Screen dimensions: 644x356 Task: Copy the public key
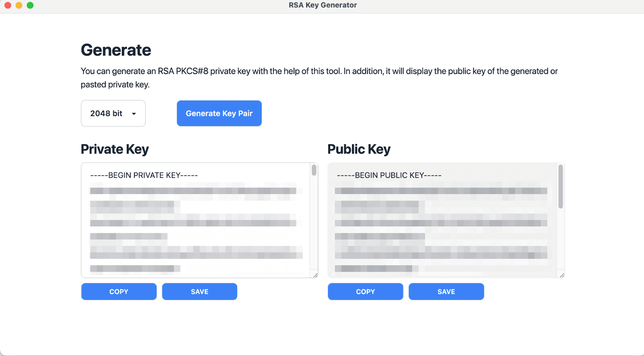click(x=365, y=292)
